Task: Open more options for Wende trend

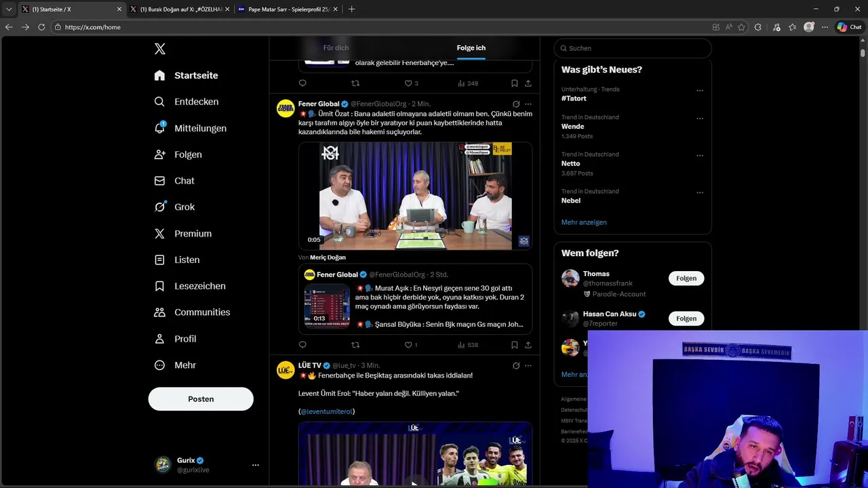Action: point(700,118)
